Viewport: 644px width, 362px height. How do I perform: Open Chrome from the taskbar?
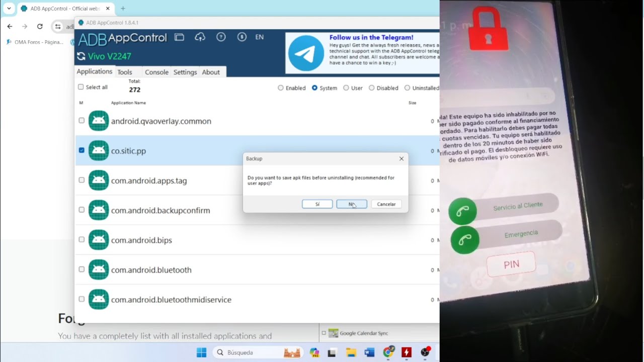pyautogui.click(x=388, y=352)
